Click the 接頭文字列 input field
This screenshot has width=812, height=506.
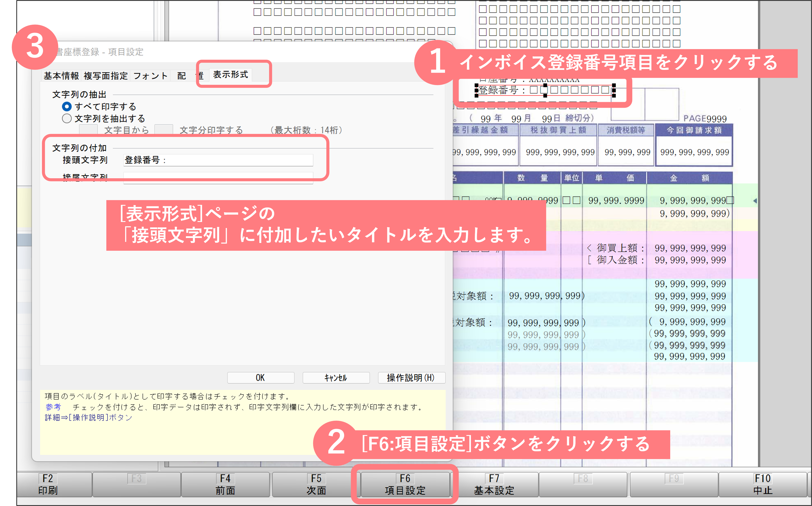coord(218,160)
